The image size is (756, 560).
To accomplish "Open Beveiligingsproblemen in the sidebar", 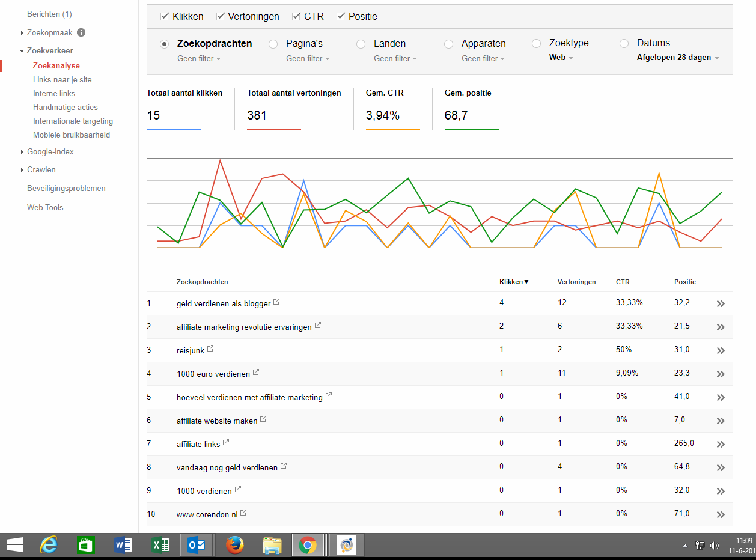I will (66, 188).
